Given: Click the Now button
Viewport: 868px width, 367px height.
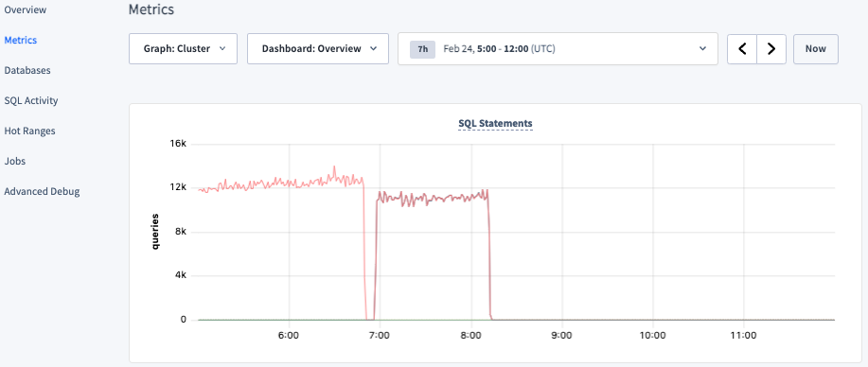Looking at the screenshot, I should pos(815,48).
